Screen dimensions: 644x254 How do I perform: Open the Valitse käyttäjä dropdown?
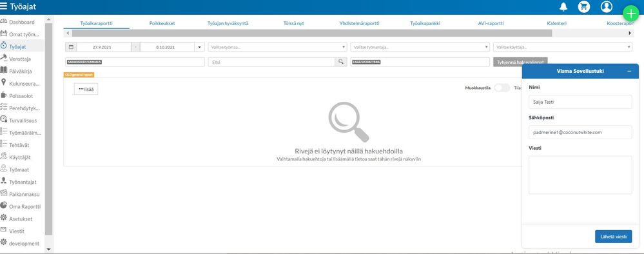tap(563, 47)
